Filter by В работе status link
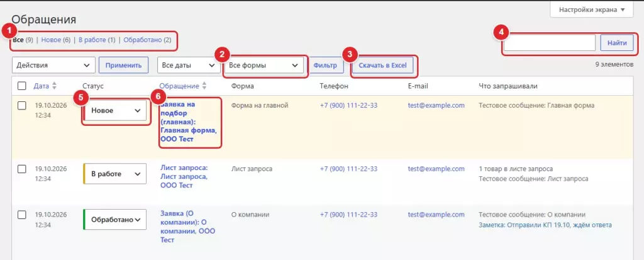Image resolution: width=644 pixels, height=260 pixels. 92,40
